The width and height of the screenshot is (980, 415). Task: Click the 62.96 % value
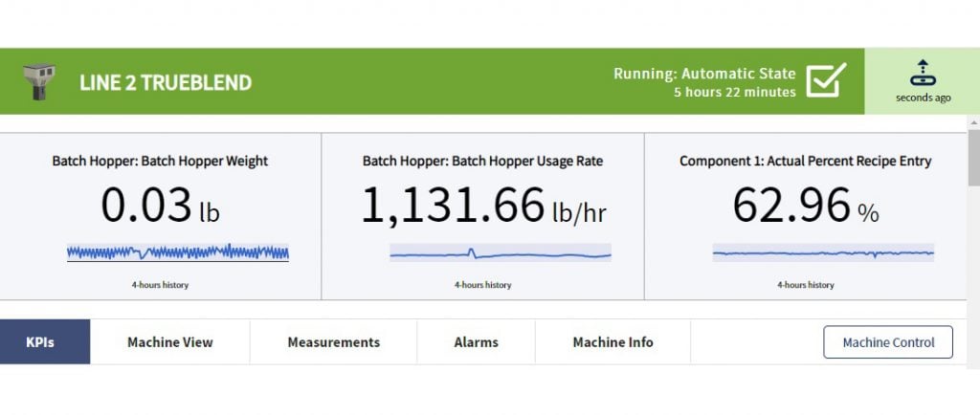coord(806,206)
